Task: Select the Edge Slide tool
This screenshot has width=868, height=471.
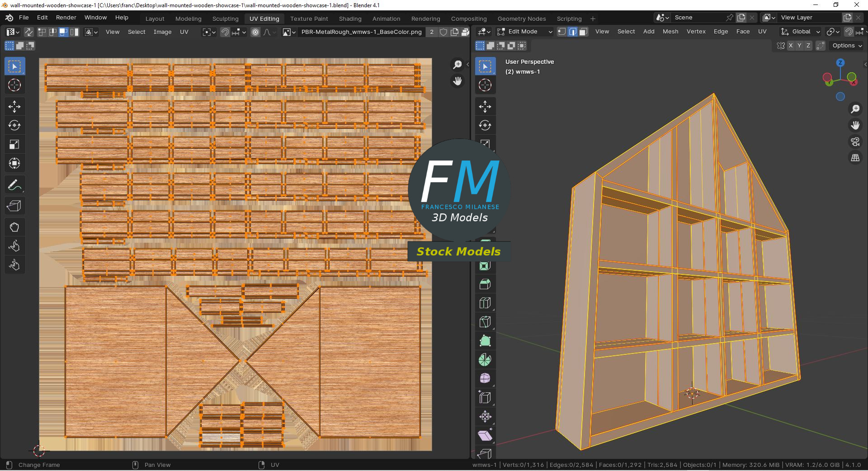Action: (485, 398)
